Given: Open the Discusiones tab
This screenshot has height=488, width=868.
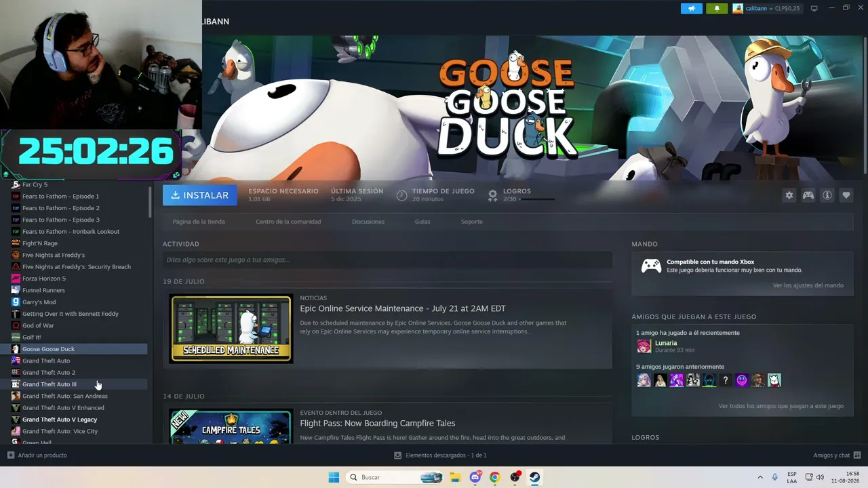Looking at the screenshot, I should [368, 222].
